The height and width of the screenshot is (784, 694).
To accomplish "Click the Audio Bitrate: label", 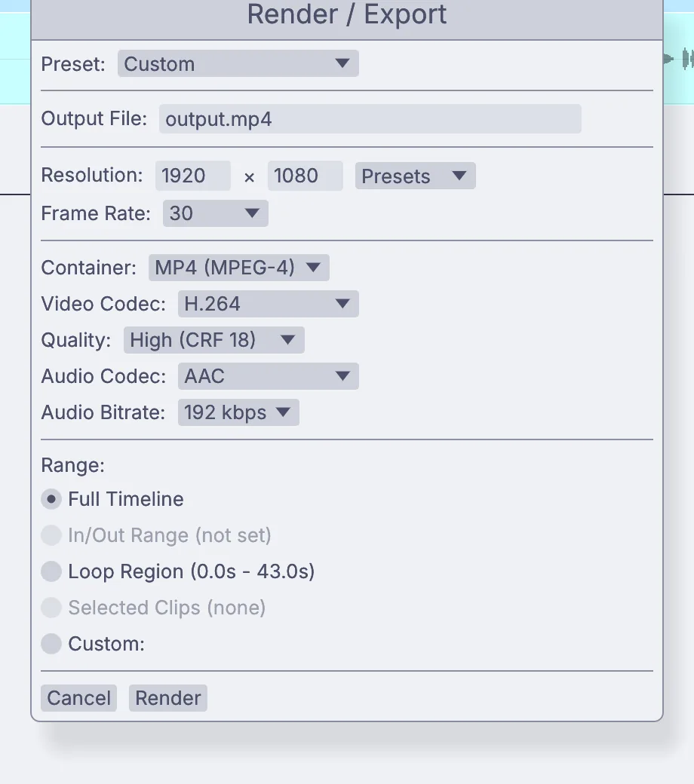I will point(103,412).
